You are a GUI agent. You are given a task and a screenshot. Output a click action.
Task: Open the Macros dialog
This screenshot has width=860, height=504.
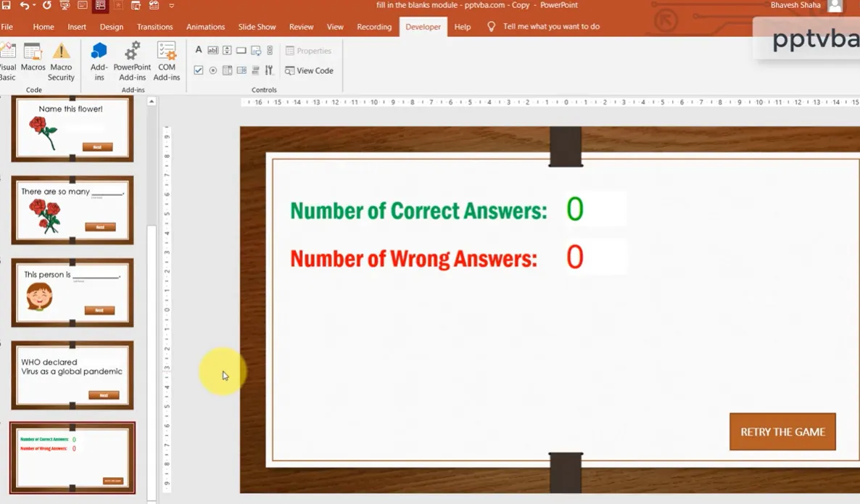pyautogui.click(x=33, y=61)
